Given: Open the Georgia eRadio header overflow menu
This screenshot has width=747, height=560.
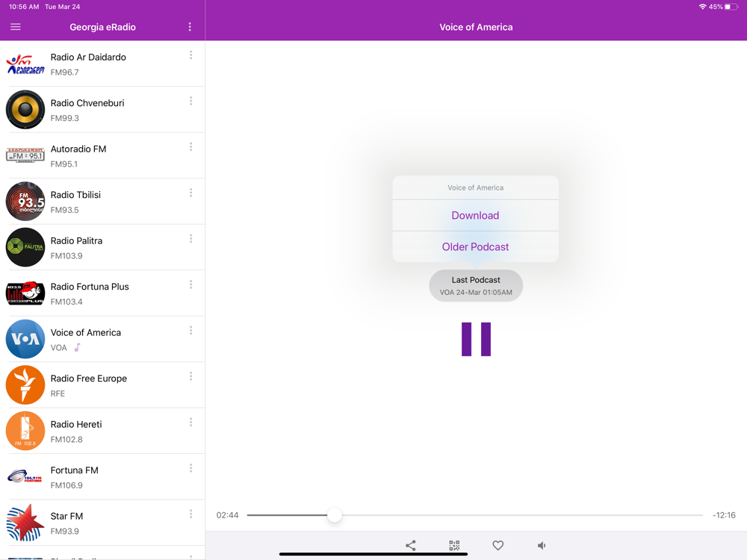Looking at the screenshot, I should (190, 27).
